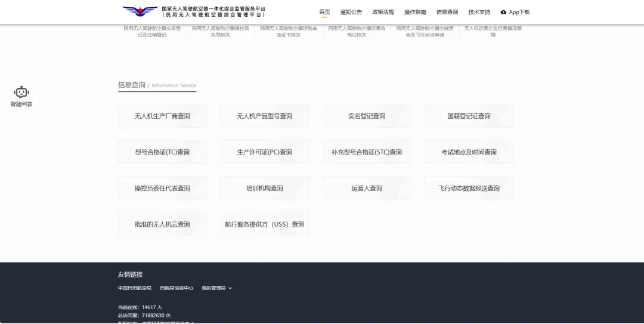The height and width of the screenshot is (324, 644).
Task: Open 无人机产品型号查询 card
Action: pos(265,116)
